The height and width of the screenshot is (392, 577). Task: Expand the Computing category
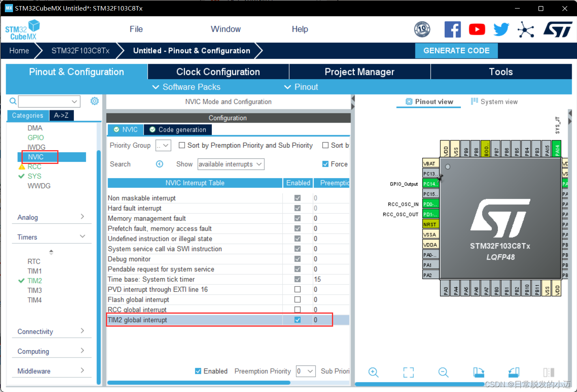point(51,351)
